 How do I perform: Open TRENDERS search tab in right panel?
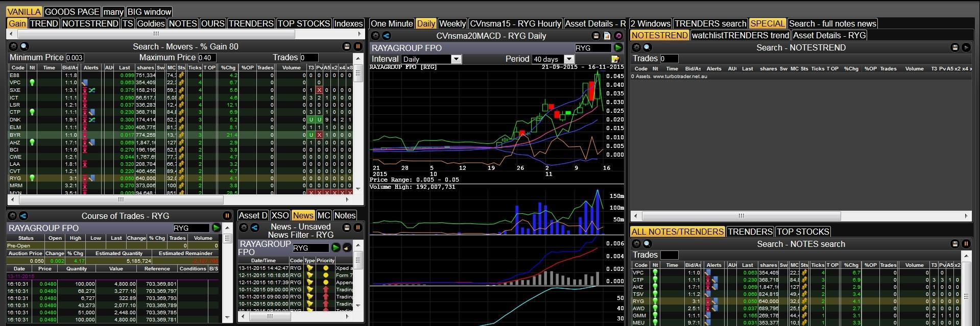click(710, 23)
